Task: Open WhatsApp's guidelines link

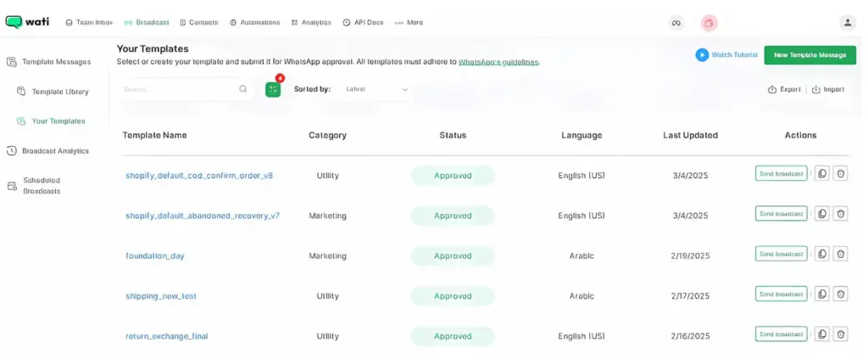Action: (x=498, y=62)
